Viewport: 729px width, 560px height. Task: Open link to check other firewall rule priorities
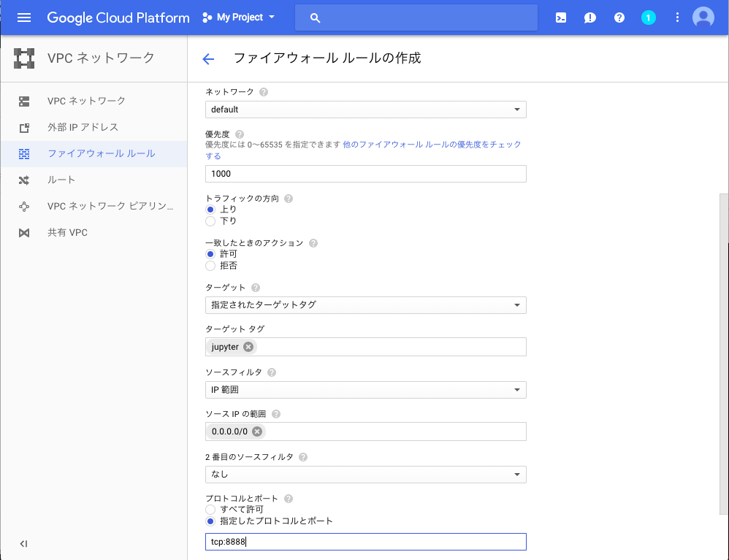(x=363, y=150)
